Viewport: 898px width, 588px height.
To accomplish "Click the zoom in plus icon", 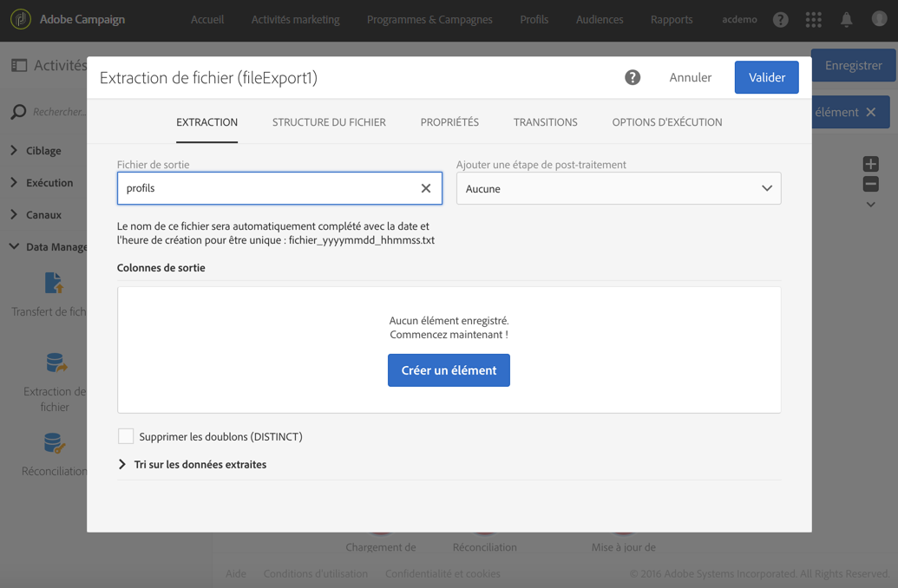I will point(871,164).
